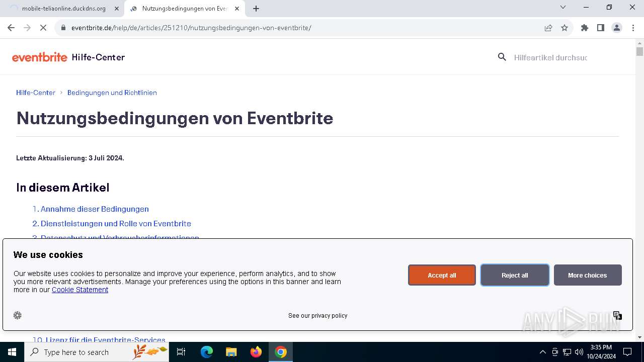This screenshot has width=644, height=362.
Task: Go to Hilfe-Center breadcrumb
Action: tap(36, 93)
